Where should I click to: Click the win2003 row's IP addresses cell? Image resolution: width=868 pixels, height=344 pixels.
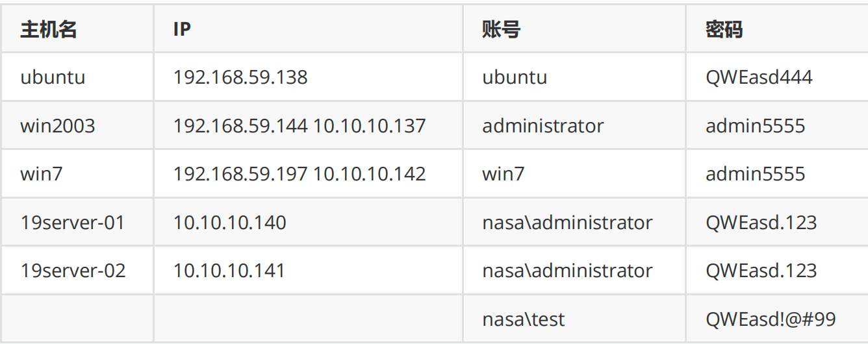pos(300,126)
